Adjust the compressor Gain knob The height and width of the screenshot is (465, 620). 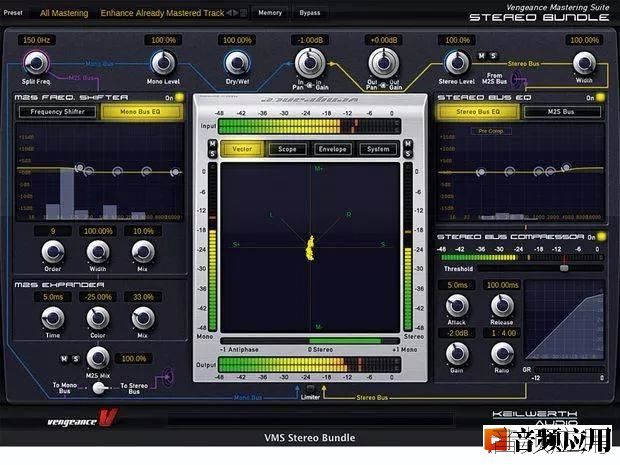coord(457,353)
